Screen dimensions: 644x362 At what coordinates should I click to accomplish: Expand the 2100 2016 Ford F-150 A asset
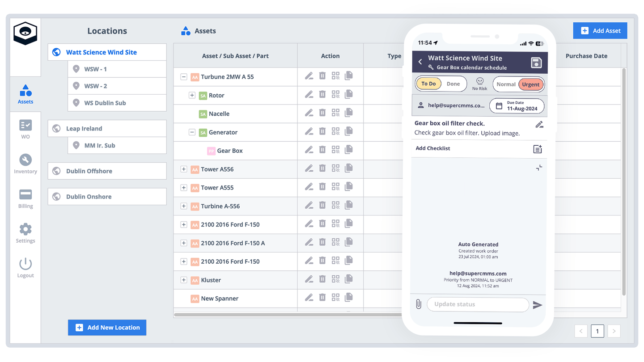click(x=184, y=243)
